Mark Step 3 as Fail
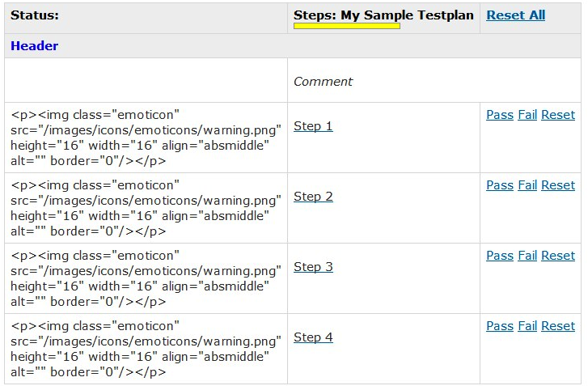This screenshot has width=588, height=390. tap(527, 256)
